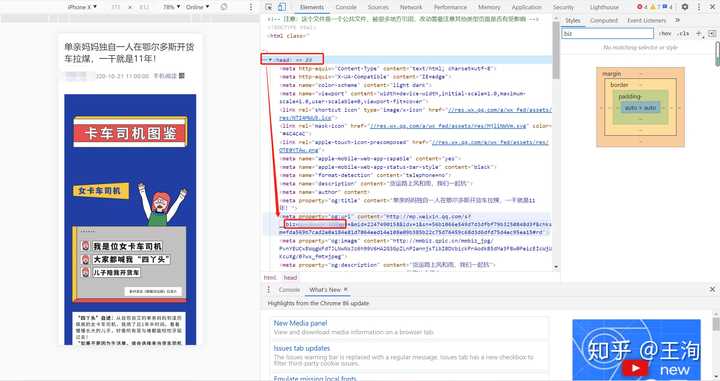
Task: Collapse the head element node
Action: coord(270,60)
